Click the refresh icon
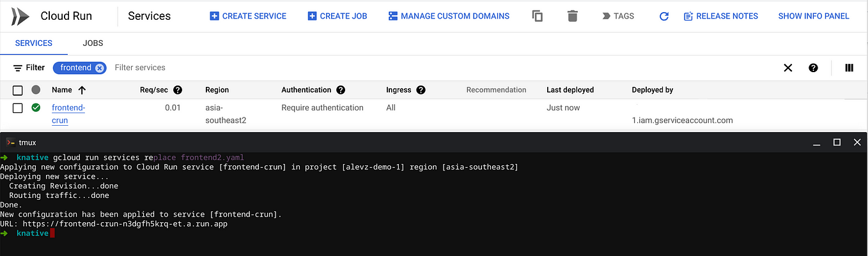This screenshot has width=868, height=256. coord(664,16)
